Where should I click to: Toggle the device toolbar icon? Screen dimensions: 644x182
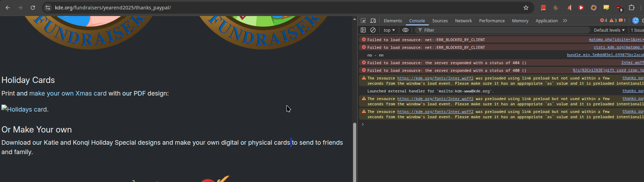click(x=373, y=21)
